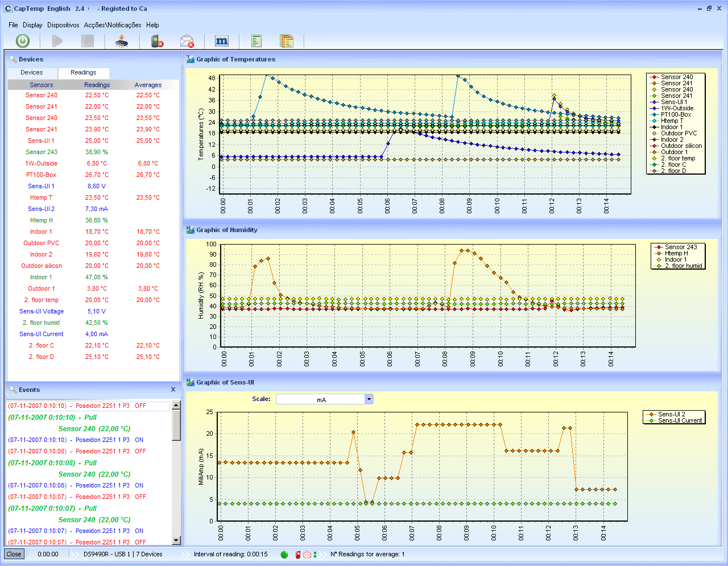Click the green circle status bar indicator
728x566 pixels.
click(x=284, y=555)
